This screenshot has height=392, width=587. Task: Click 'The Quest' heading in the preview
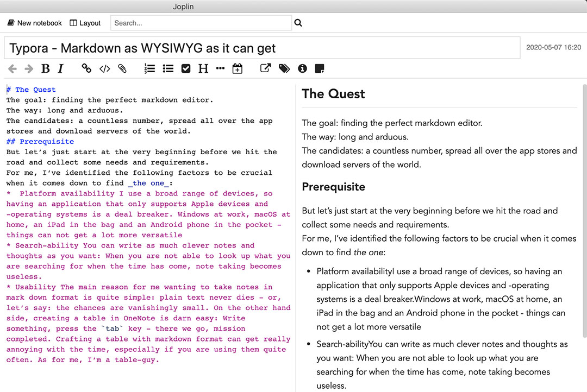tap(333, 93)
